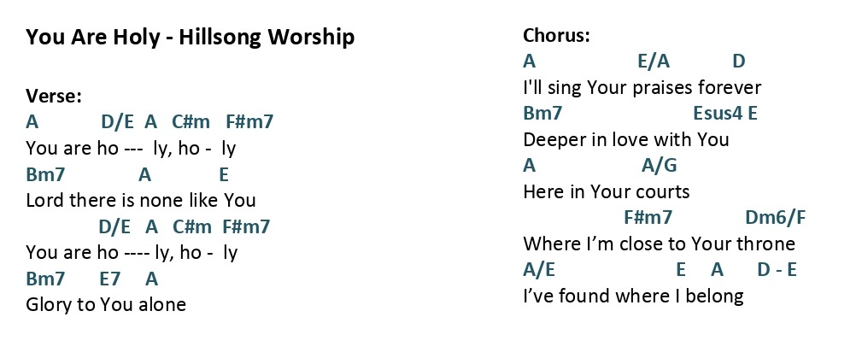Click the A/G chord
Viewport: 868px width, 364px height.
(x=660, y=165)
